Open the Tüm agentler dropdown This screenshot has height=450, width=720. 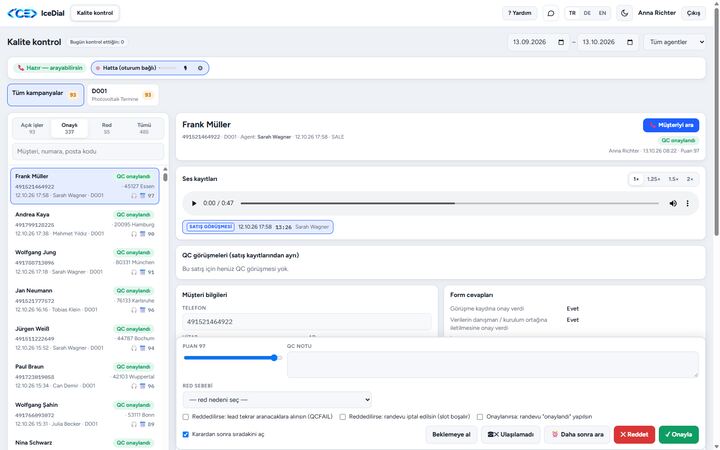coord(675,42)
